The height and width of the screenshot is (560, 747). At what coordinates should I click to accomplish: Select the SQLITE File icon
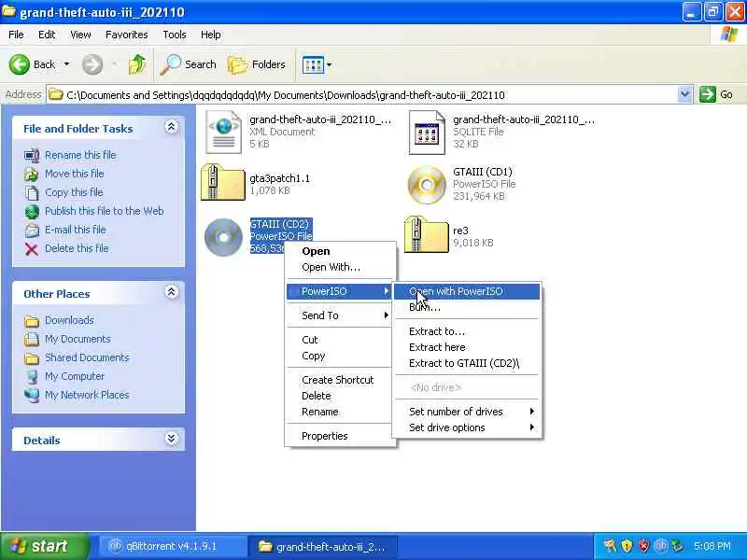click(x=427, y=133)
